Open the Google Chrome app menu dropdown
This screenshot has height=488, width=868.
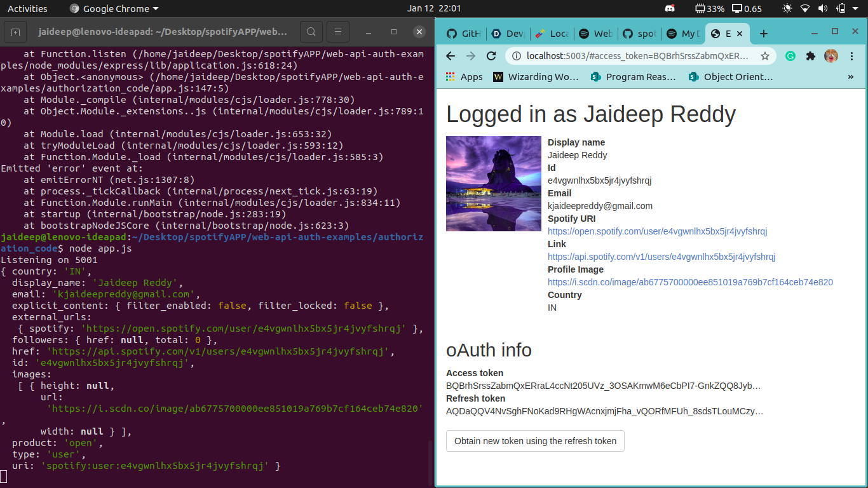[x=114, y=8]
